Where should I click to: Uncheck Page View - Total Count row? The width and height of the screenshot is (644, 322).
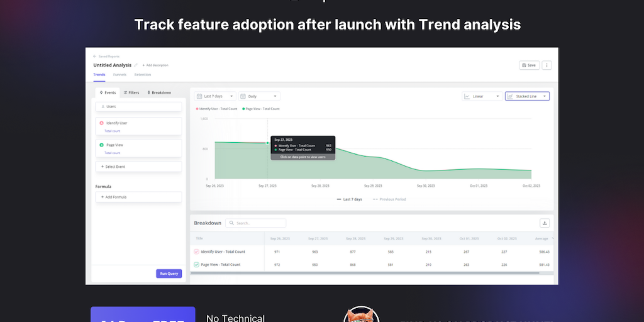pos(196,265)
